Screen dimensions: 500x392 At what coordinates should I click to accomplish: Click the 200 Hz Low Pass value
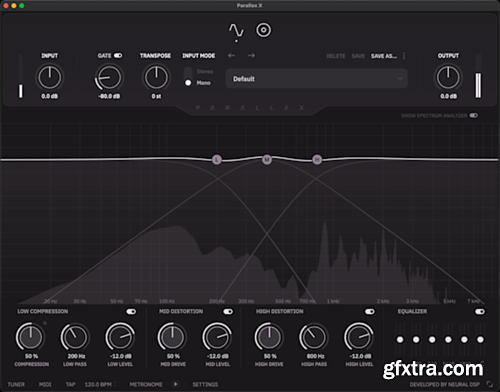[76, 356]
